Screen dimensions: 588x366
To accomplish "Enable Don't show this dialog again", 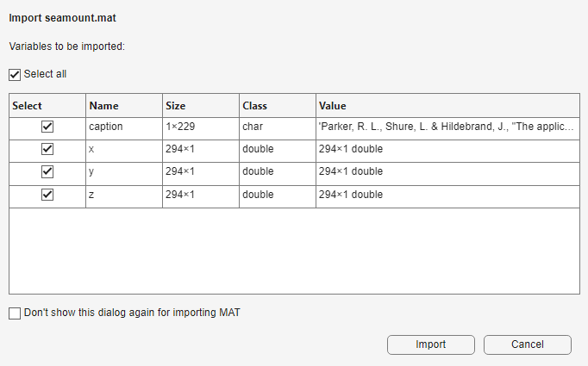I will point(15,313).
